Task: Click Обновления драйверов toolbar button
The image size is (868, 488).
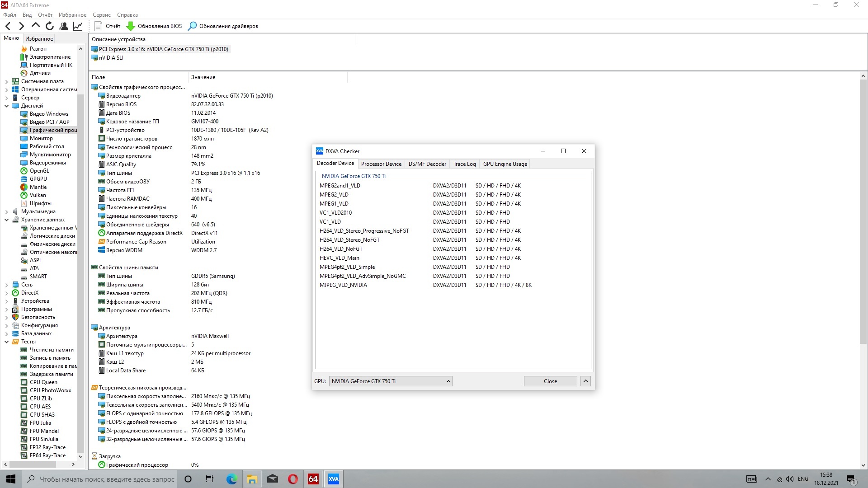Action: point(223,26)
